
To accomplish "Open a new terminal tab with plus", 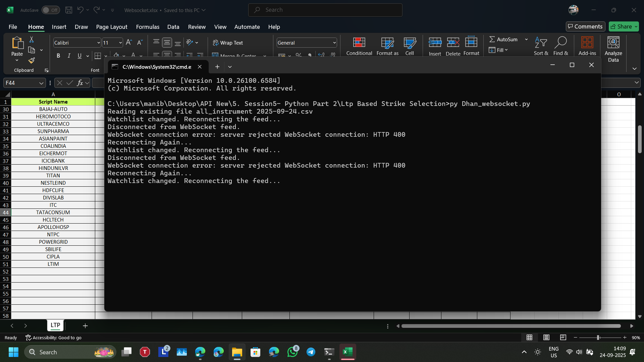I will pos(217,67).
